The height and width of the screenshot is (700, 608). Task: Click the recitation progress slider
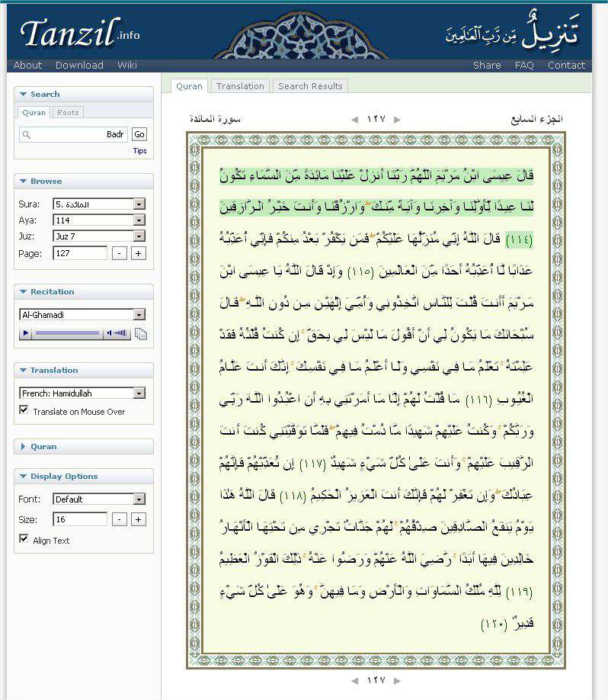coord(67,333)
